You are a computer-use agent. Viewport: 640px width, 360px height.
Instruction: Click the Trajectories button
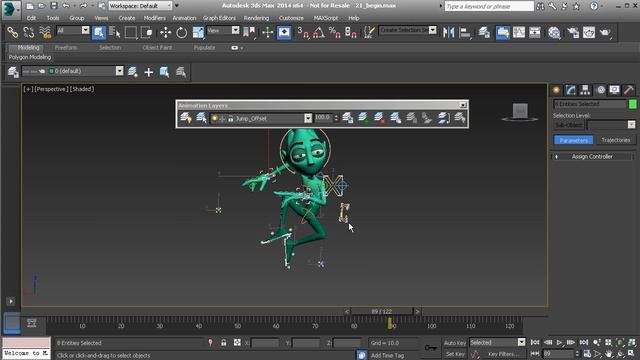pos(616,140)
